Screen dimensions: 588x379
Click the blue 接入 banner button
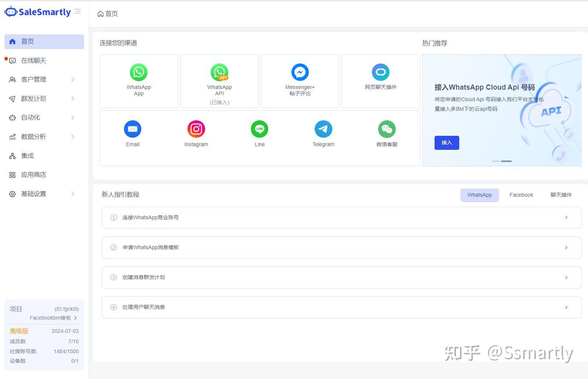click(x=447, y=143)
